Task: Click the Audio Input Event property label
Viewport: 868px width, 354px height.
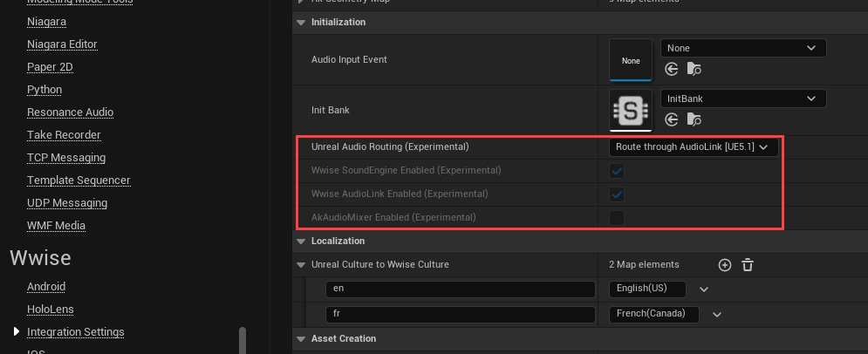Action: (349, 60)
